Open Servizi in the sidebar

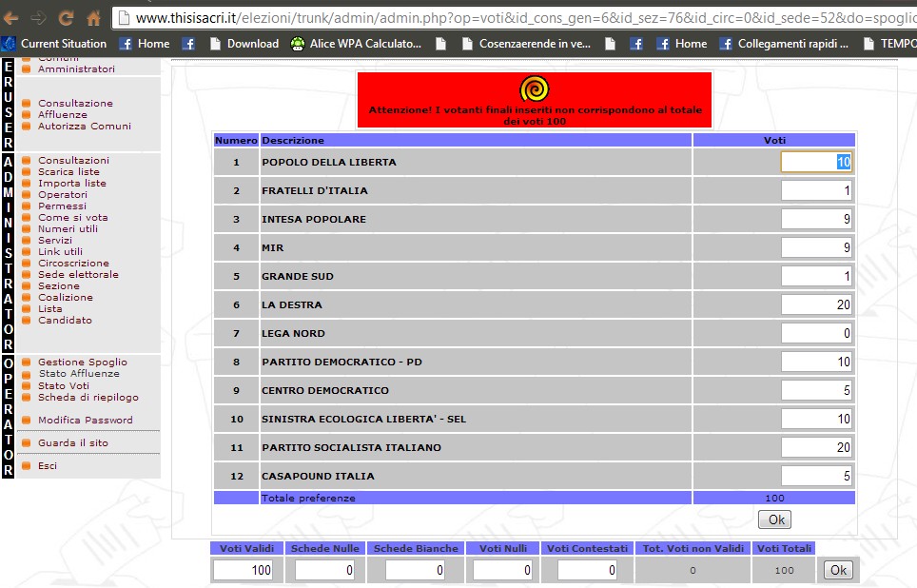[55, 240]
